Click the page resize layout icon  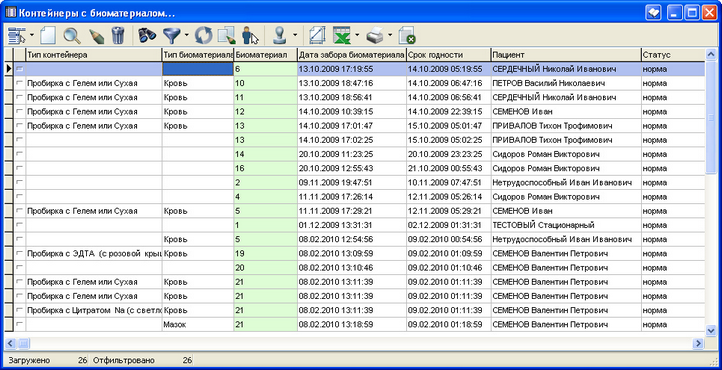pos(317,35)
